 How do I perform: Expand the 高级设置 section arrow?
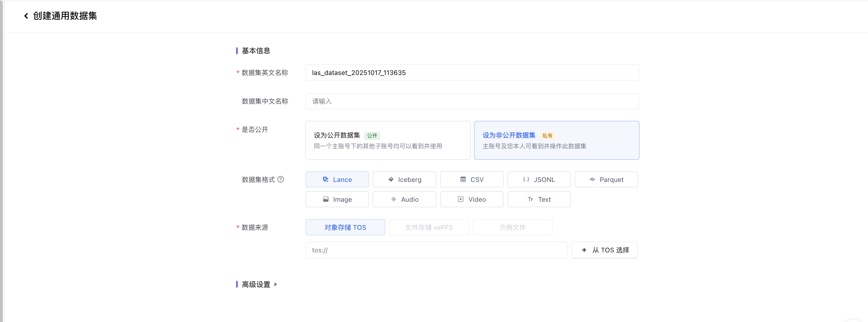coord(276,284)
